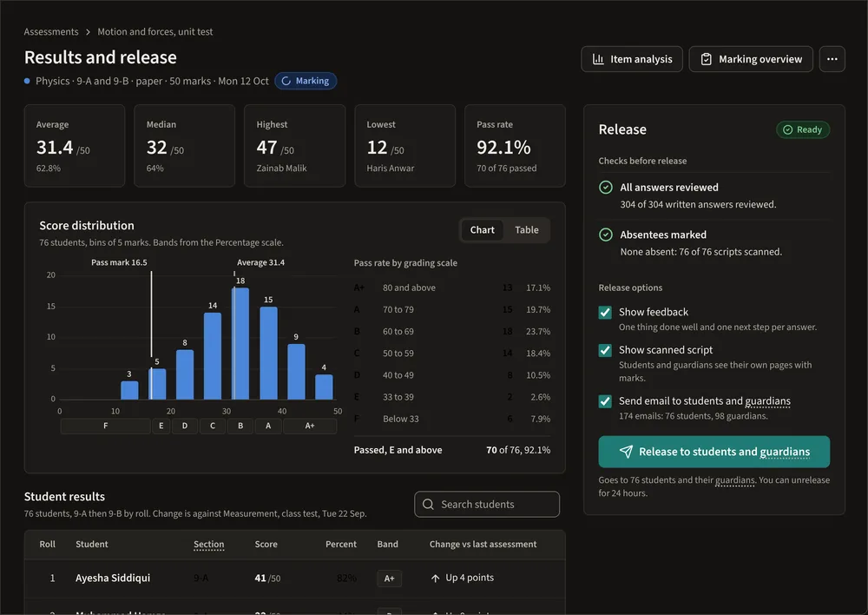This screenshot has width=868, height=615.
Task: Click the Change vs last assessment header
Action: point(483,545)
